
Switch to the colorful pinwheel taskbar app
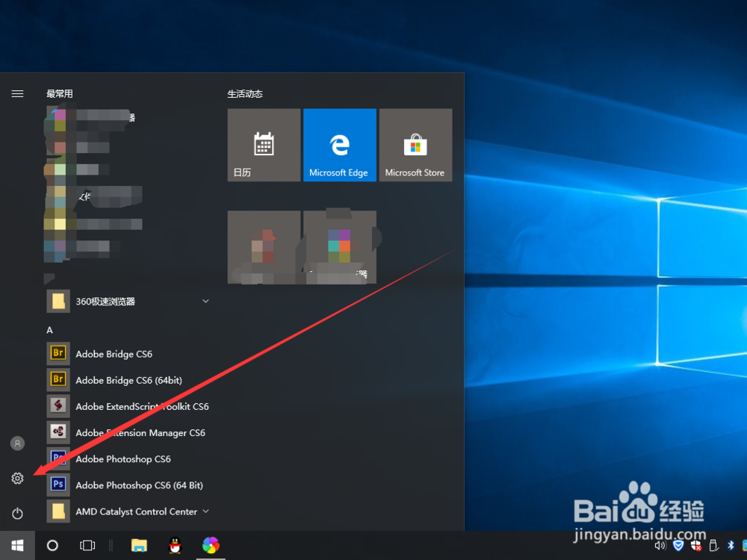tap(211, 545)
